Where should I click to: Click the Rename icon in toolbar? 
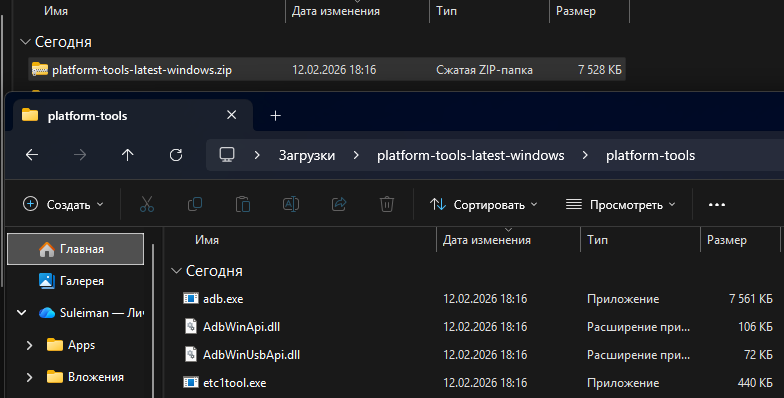click(x=291, y=204)
